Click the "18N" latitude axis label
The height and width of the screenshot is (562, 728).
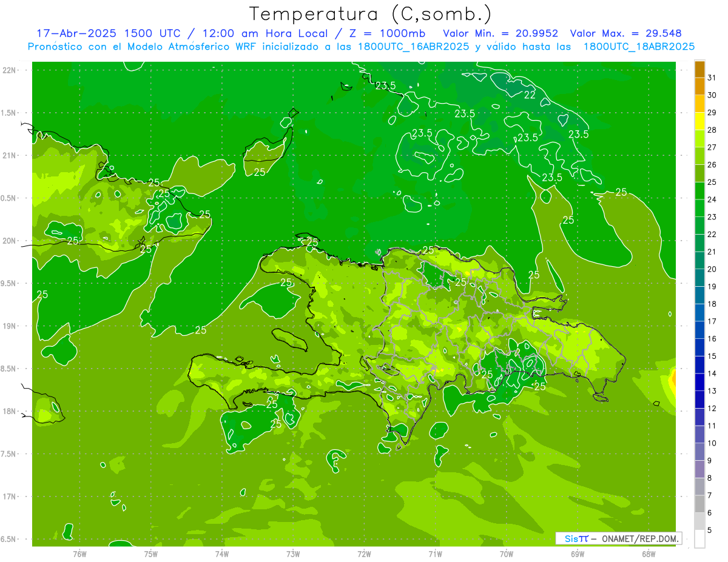pyautogui.click(x=9, y=412)
